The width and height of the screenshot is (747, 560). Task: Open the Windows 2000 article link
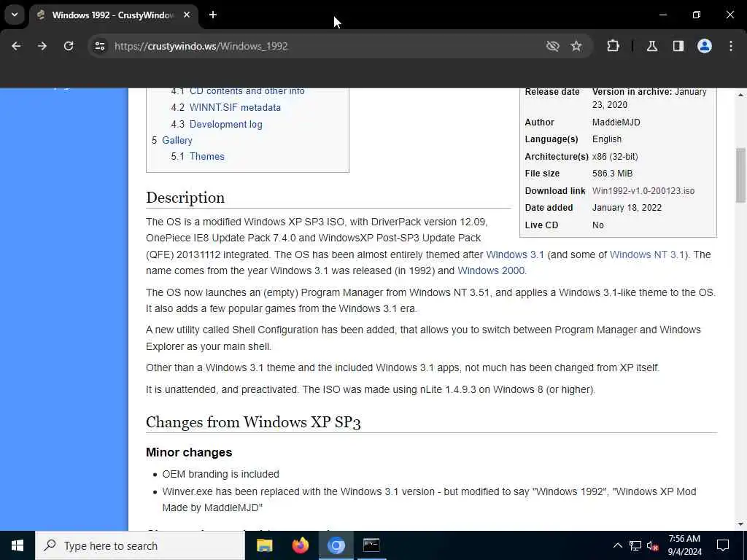coord(491,271)
